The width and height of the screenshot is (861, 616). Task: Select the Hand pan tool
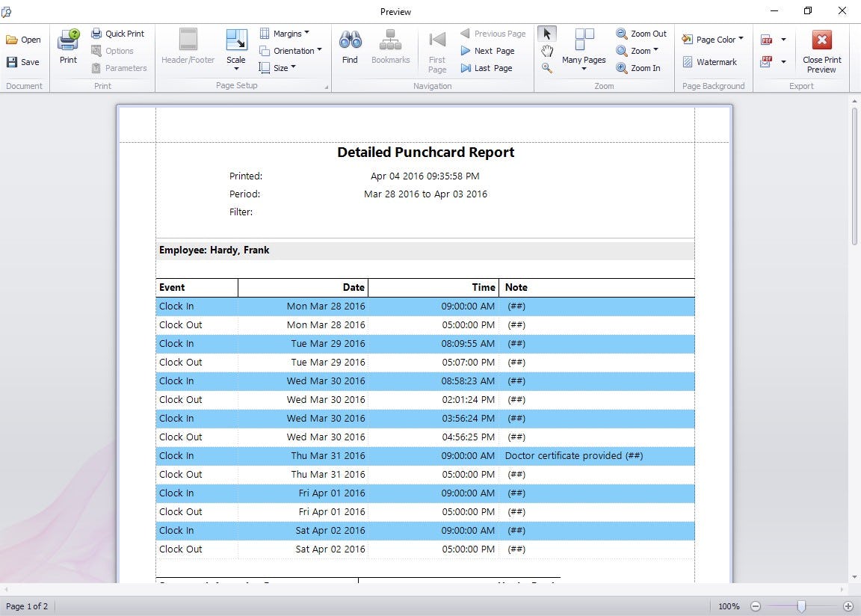click(x=547, y=50)
